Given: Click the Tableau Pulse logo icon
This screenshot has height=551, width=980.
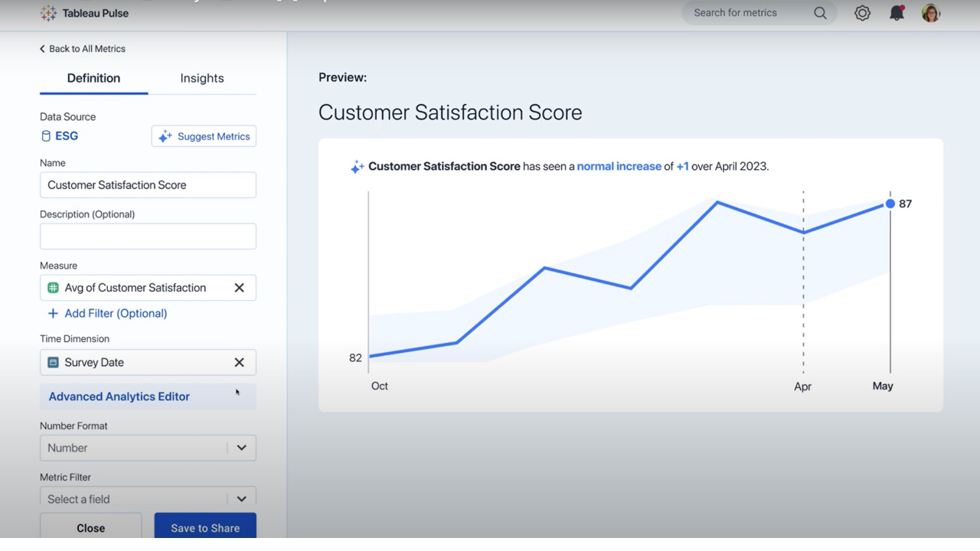Looking at the screenshot, I should tap(48, 13).
